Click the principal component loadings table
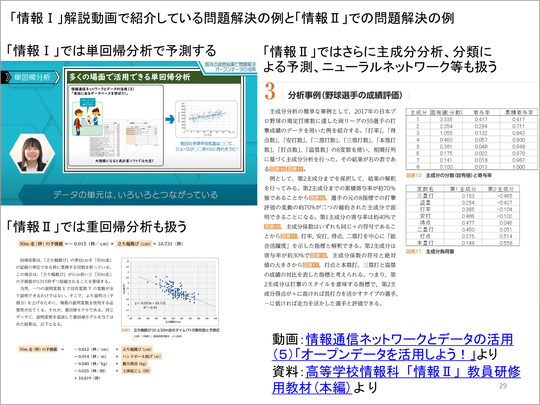Image resolution: width=540 pixels, height=405 pixels. [463, 216]
